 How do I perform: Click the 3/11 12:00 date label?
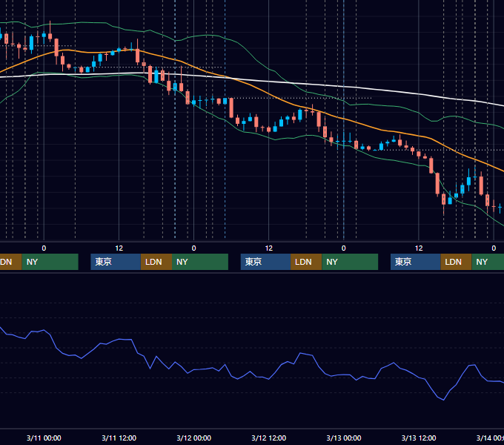(x=119, y=438)
